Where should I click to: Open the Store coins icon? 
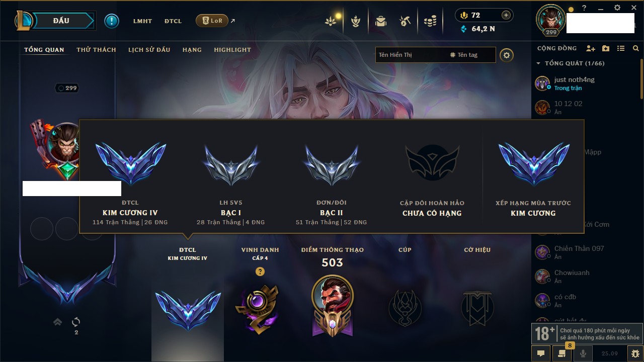pyautogui.click(x=430, y=21)
